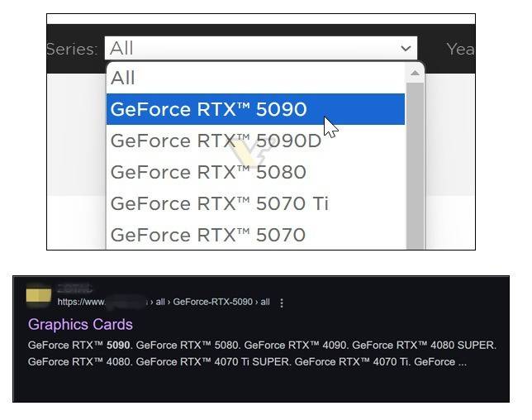Choose GeForce RTX 5090 from the list
The height and width of the screenshot is (420, 532).
coord(255,109)
